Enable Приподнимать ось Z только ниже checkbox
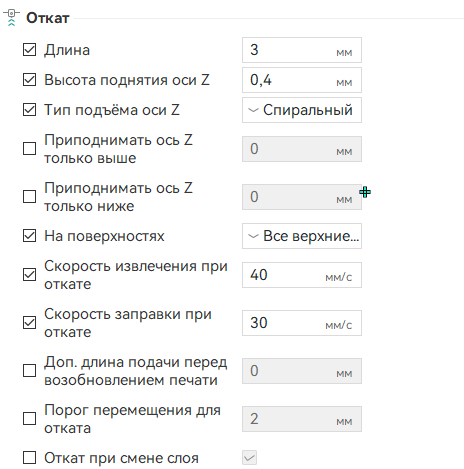 coord(29,197)
